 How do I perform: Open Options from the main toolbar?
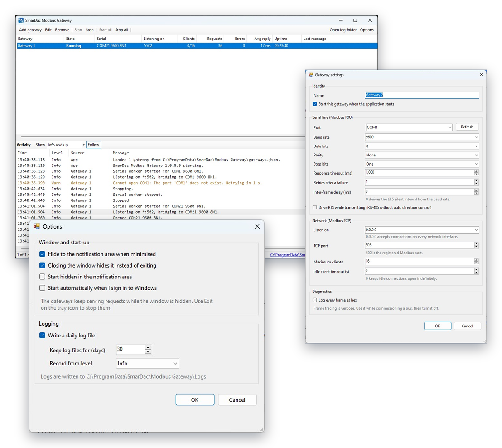tap(367, 30)
